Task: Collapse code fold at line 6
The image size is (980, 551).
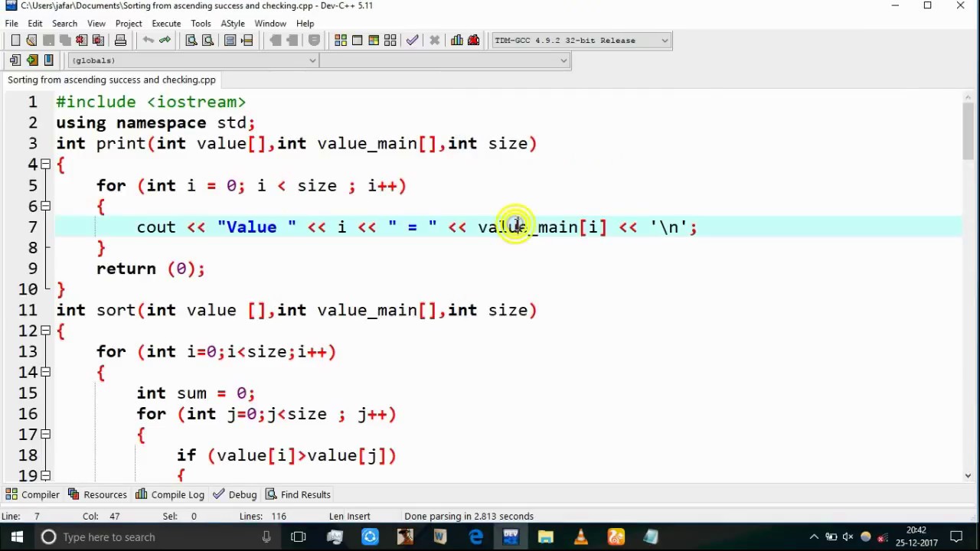Action: (x=45, y=206)
